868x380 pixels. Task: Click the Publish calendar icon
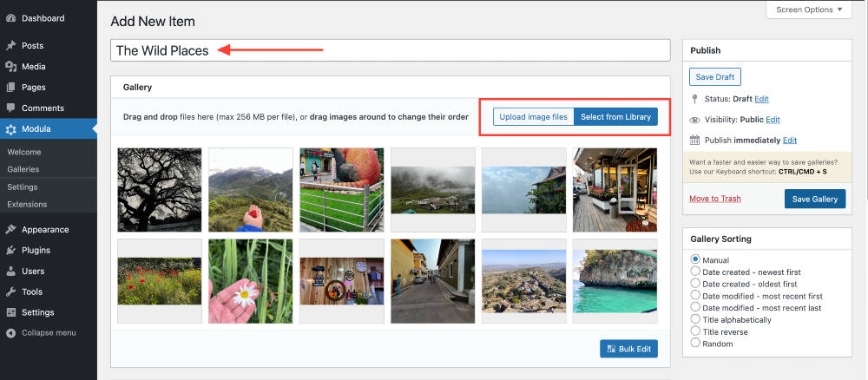pos(694,140)
